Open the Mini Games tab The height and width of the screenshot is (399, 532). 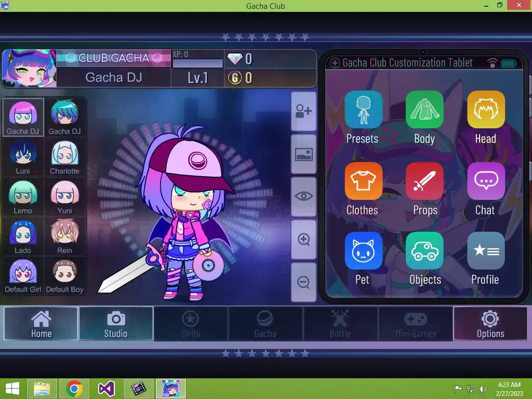point(416,324)
